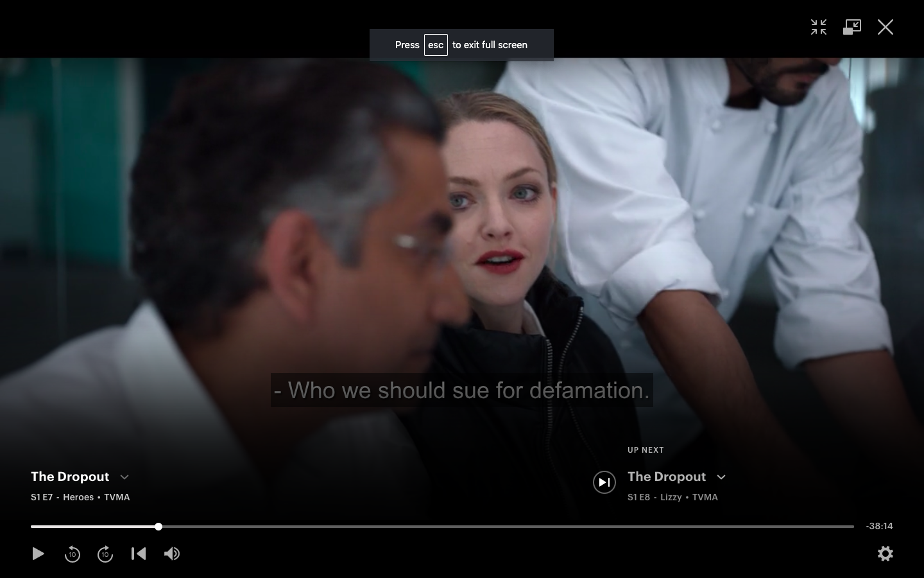
Task: Click The Dropout title at bottom left
Action: (70, 477)
